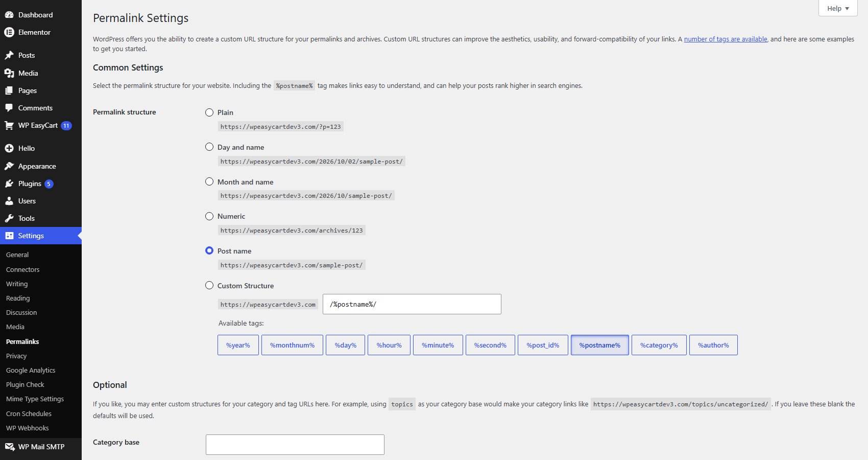Insert the %day% tag button
Viewport: 868px width, 460px height.
click(346, 345)
